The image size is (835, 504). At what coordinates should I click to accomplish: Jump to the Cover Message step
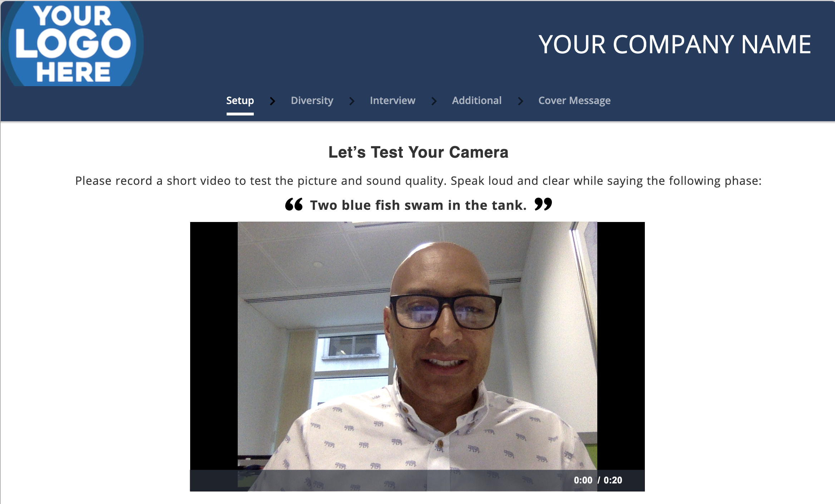click(574, 101)
